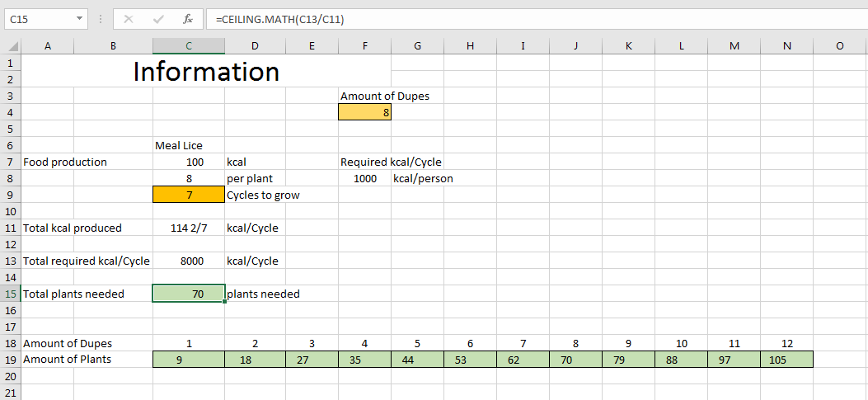Select row 19 header

(10, 360)
